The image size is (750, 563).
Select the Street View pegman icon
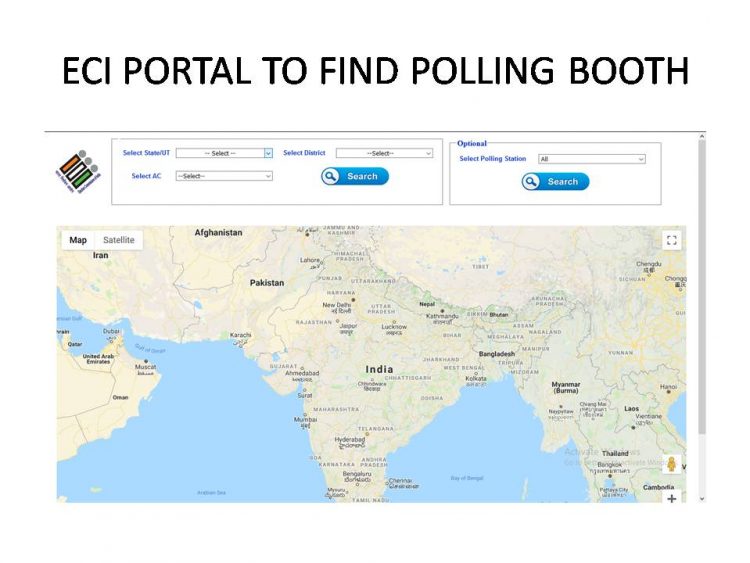[671, 464]
